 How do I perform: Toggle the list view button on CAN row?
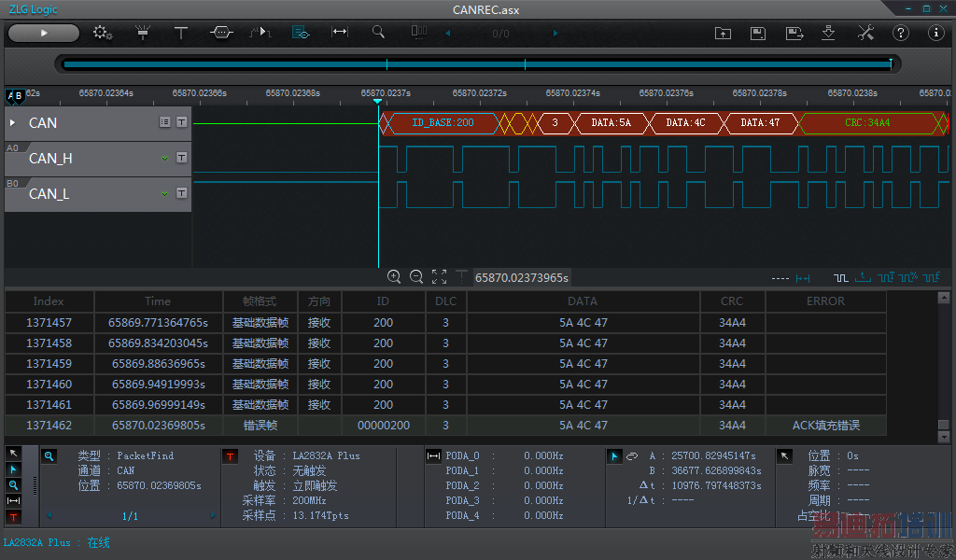click(165, 122)
